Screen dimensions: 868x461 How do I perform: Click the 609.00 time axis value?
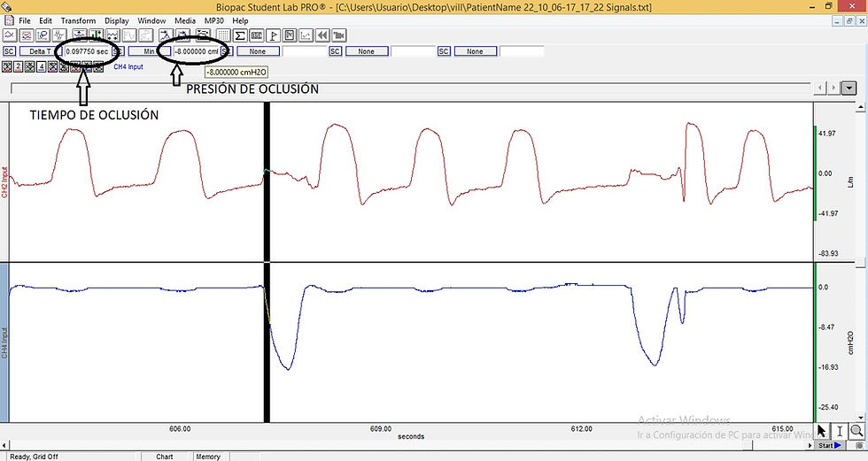tap(381, 428)
